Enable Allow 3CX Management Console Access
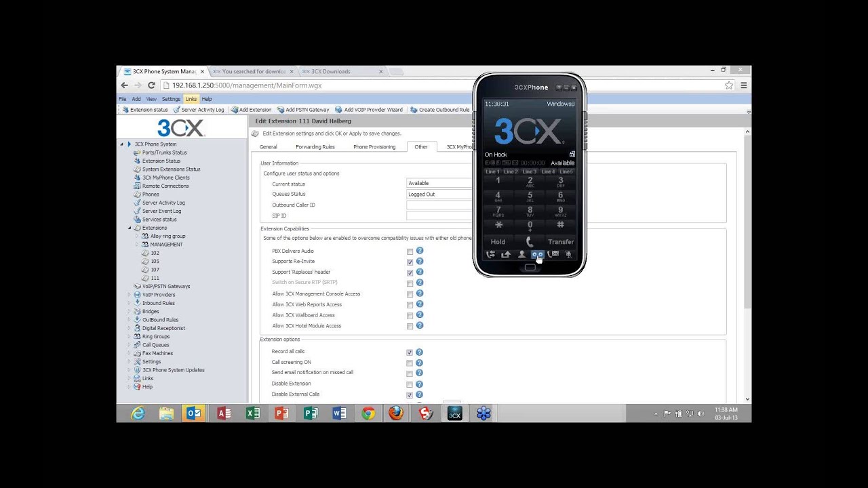This screenshot has height=488, width=868. pyautogui.click(x=410, y=294)
